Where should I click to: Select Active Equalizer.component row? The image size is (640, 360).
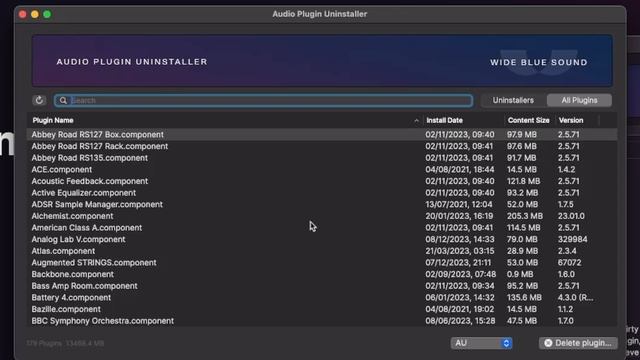pos(322,193)
